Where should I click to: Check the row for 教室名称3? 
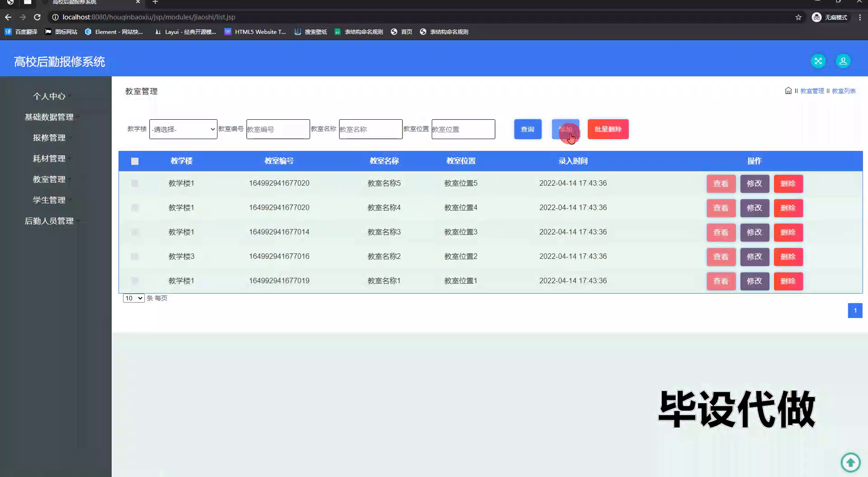[x=135, y=232]
